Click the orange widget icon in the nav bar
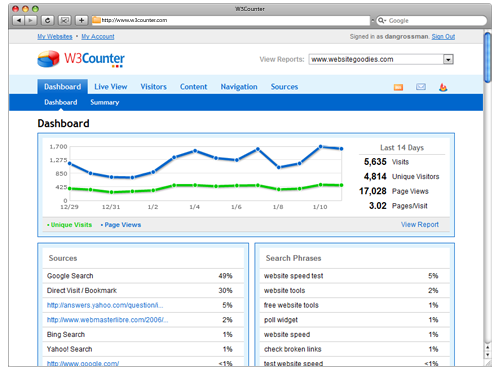Image resolution: width=500 pixels, height=379 pixels. (398, 87)
